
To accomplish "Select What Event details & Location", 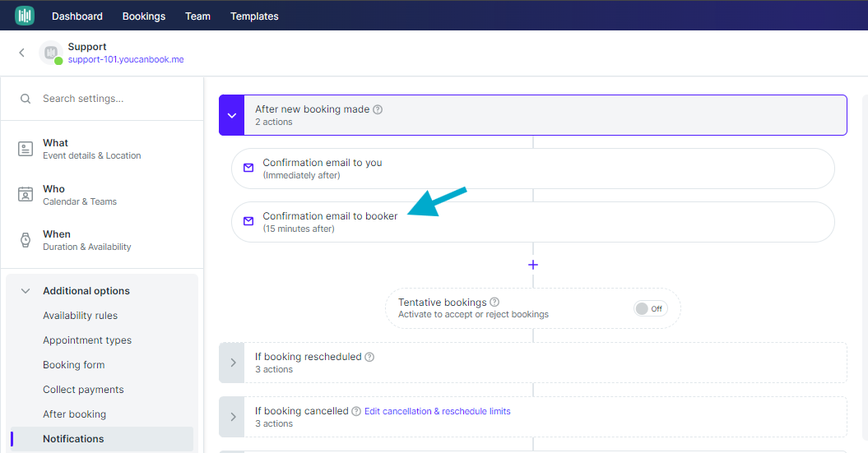I will coord(102,149).
